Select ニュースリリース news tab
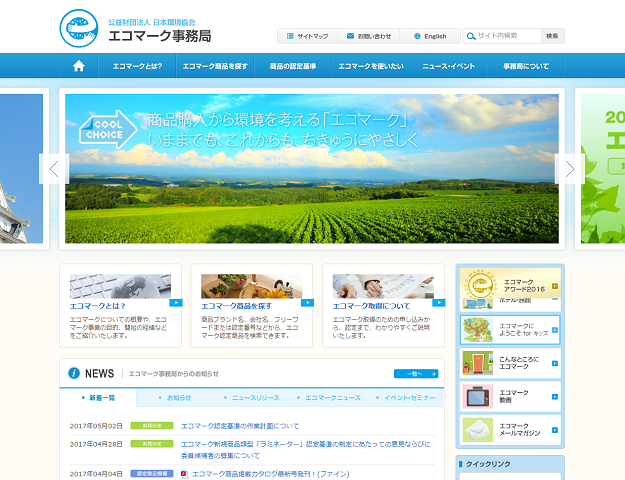This screenshot has height=480, width=625. click(x=252, y=398)
